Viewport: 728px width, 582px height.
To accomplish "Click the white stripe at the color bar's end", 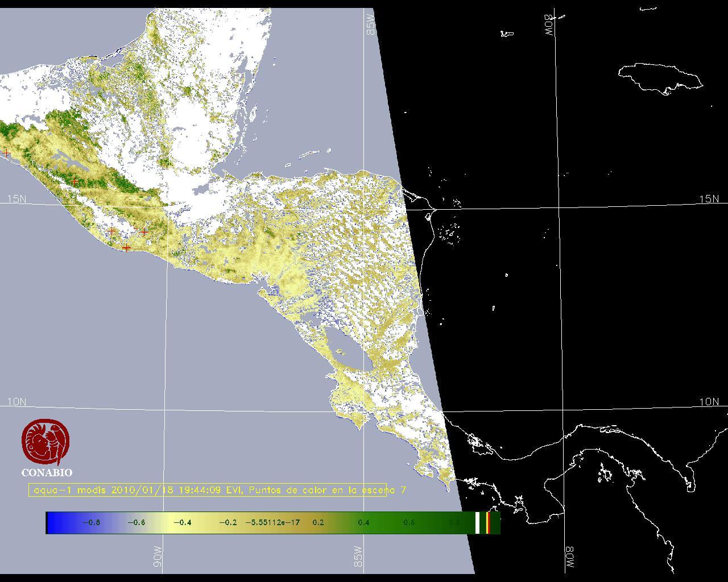I will 477,522.
